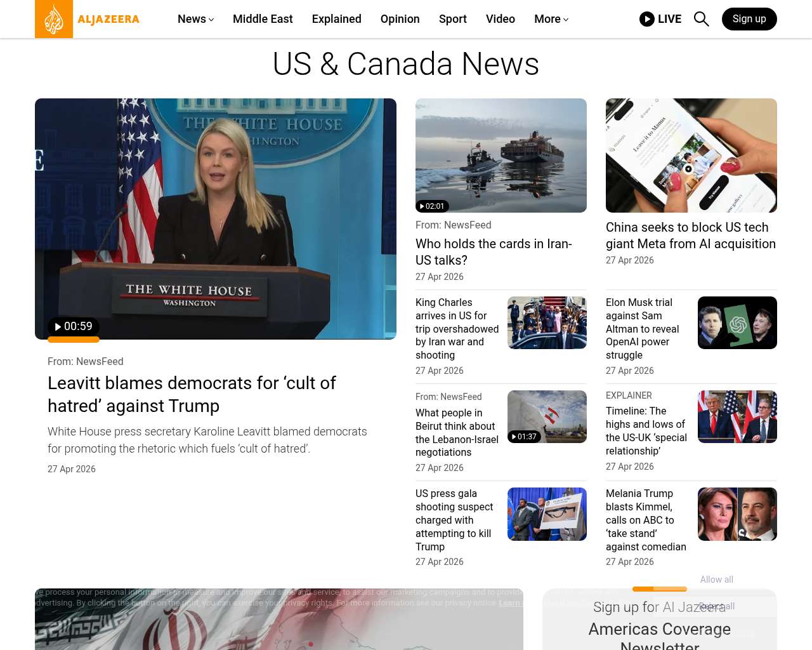Open King Charles arrives in US article

tap(457, 329)
